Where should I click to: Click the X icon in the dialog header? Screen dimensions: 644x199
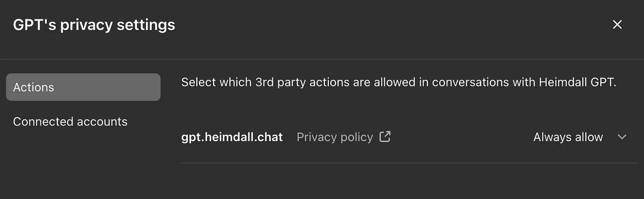click(x=617, y=25)
